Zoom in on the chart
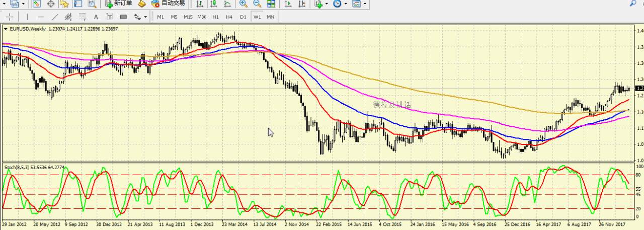644x230 pixels. point(244,4)
